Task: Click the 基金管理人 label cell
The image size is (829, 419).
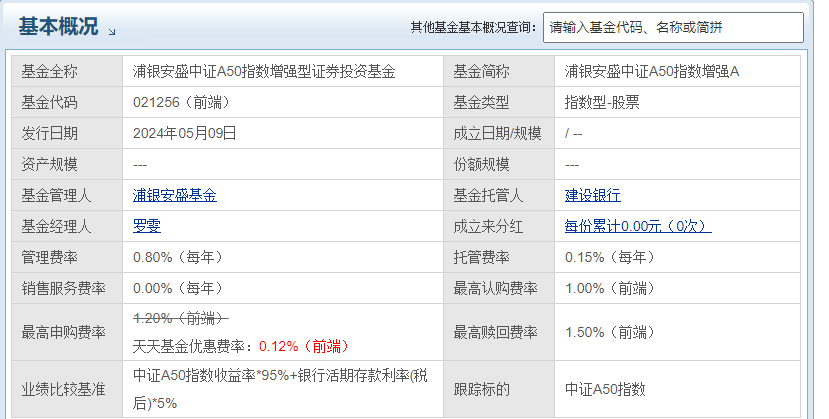Action: 67,195
